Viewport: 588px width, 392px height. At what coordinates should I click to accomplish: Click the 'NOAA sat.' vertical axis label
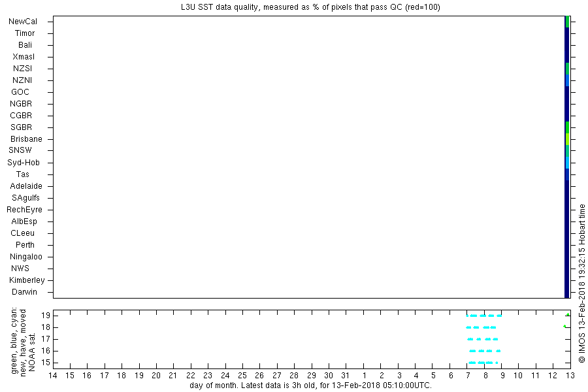click(x=32, y=352)
